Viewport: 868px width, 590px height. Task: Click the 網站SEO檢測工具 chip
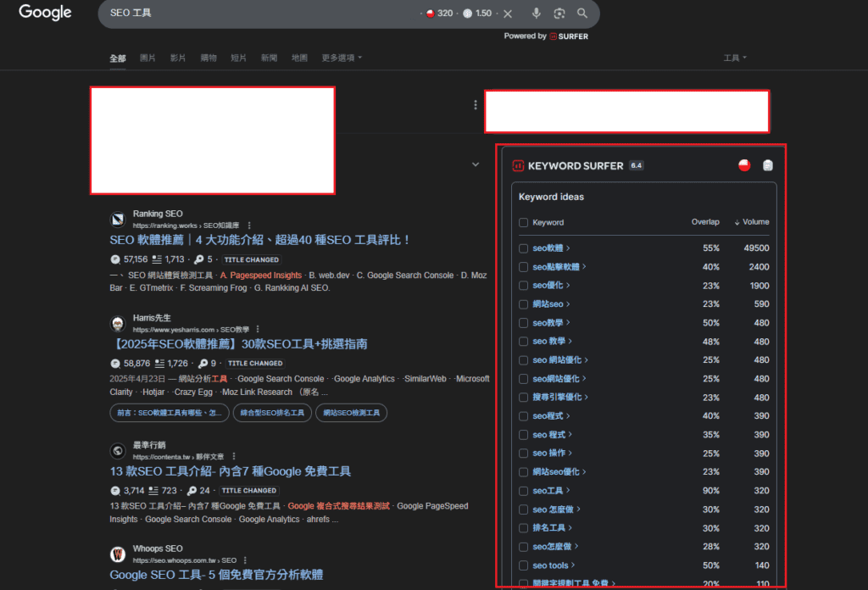pyautogui.click(x=352, y=413)
